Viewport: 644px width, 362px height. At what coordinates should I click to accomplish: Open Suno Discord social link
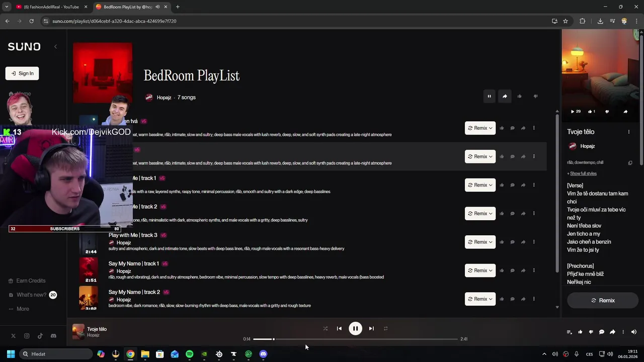click(53, 336)
